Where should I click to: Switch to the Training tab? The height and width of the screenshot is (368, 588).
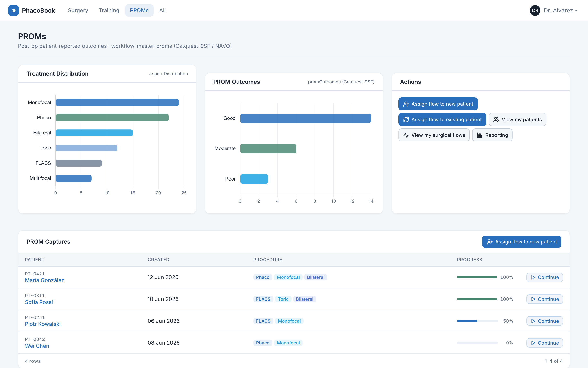pos(109,10)
